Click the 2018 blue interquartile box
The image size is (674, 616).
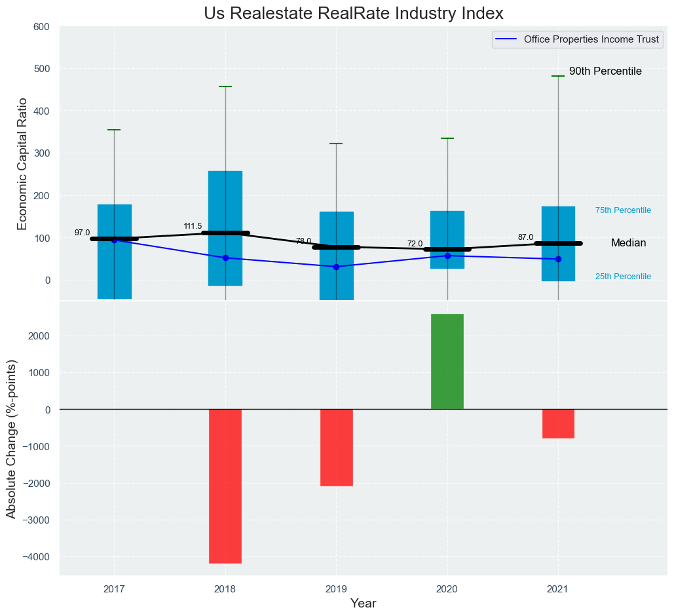coord(225,197)
